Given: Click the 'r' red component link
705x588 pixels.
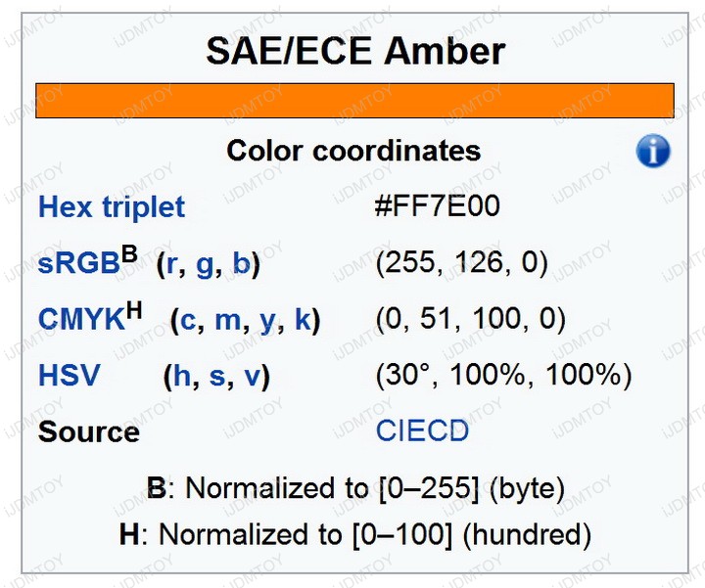Looking at the screenshot, I should (x=171, y=264).
